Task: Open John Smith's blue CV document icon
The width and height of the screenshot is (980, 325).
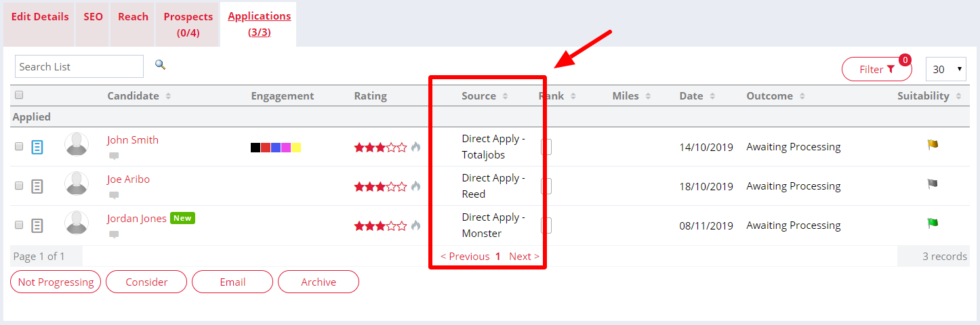Action: pos(37,147)
